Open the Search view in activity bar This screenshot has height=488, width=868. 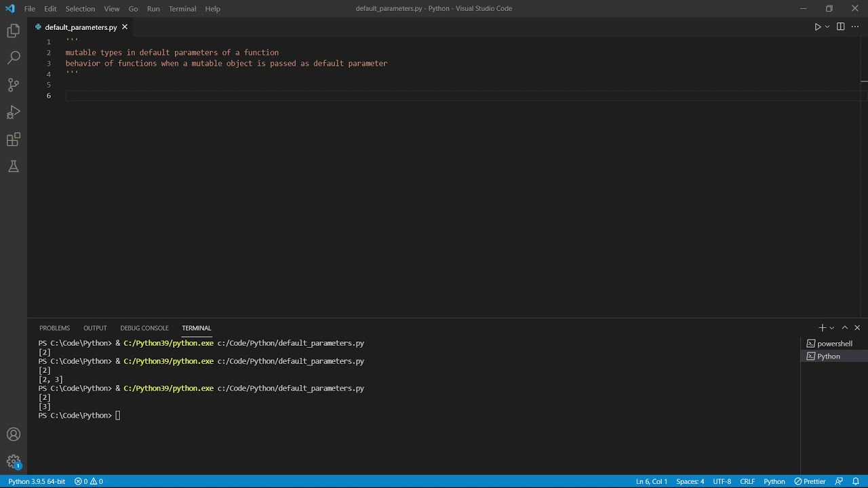(x=14, y=58)
